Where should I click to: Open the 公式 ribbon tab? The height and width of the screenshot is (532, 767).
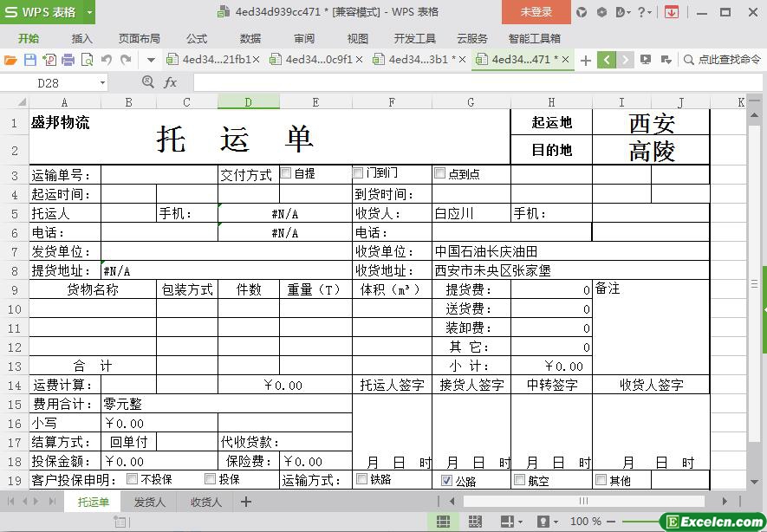pos(197,38)
